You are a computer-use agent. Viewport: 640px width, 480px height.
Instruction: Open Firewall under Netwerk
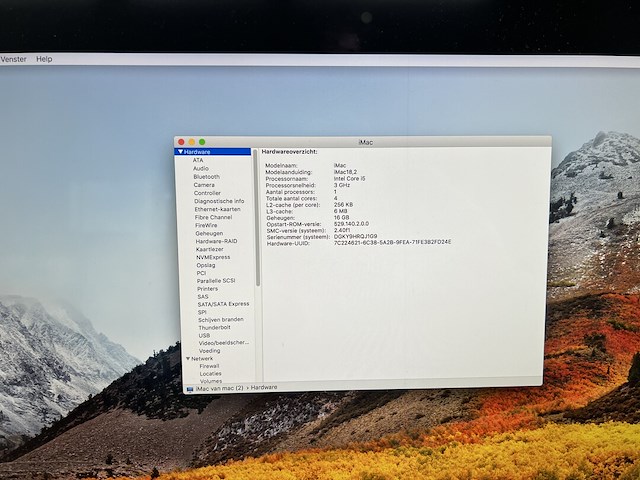209,366
